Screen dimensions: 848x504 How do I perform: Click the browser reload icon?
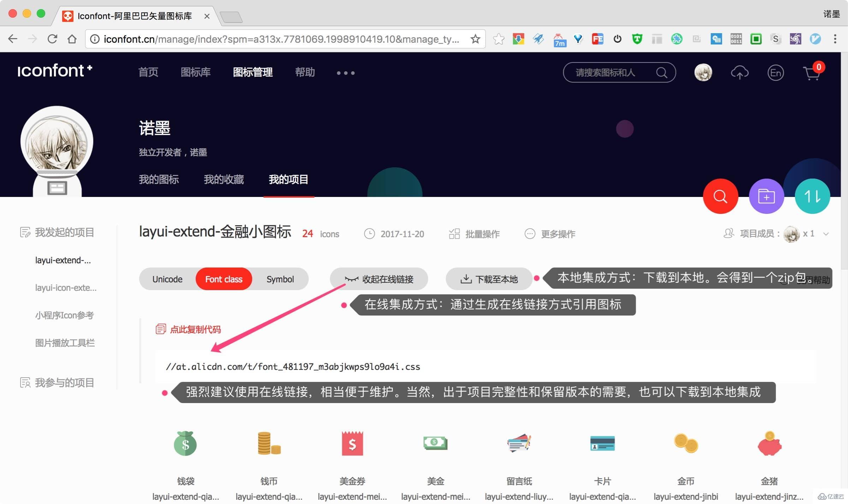52,39
